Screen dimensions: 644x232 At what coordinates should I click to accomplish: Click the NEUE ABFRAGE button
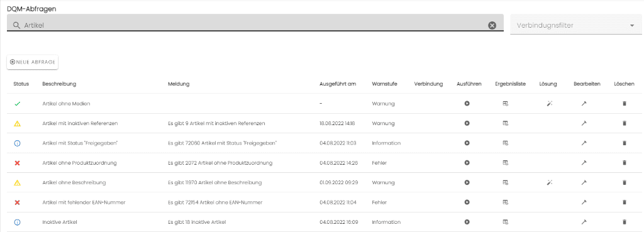pyautogui.click(x=33, y=62)
